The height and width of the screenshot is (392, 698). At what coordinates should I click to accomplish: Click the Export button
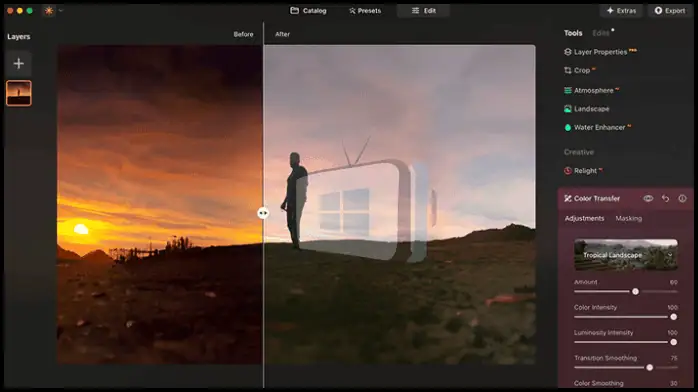pos(670,11)
